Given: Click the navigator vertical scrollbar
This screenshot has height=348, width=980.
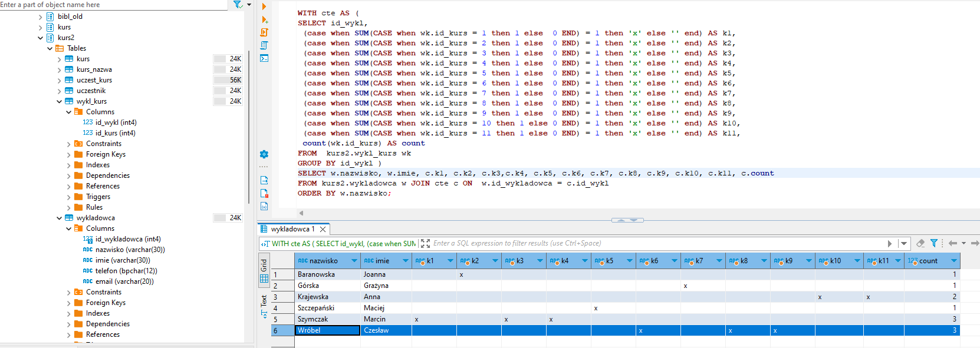Looking at the screenshot, I should pos(249,127).
